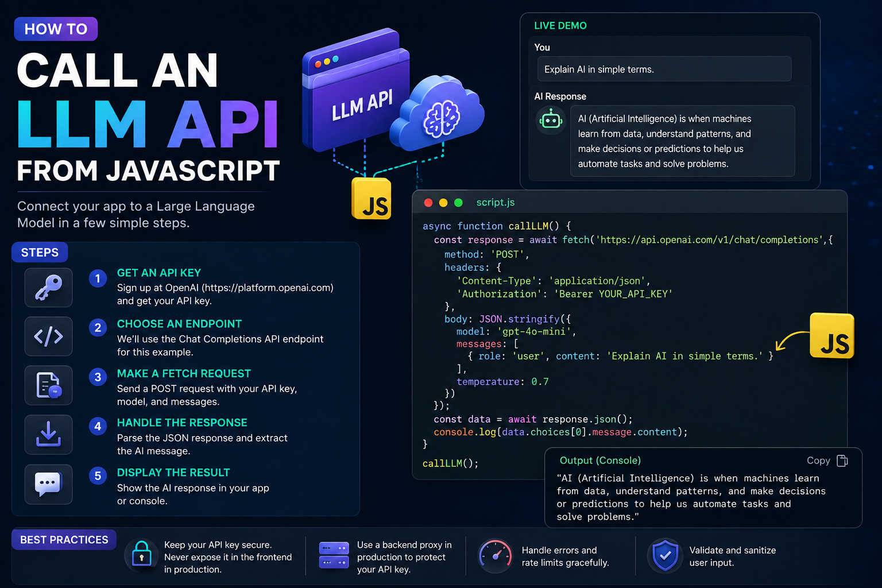Click the BEST PRACTICES section label
This screenshot has height=588, width=882.
(x=64, y=540)
